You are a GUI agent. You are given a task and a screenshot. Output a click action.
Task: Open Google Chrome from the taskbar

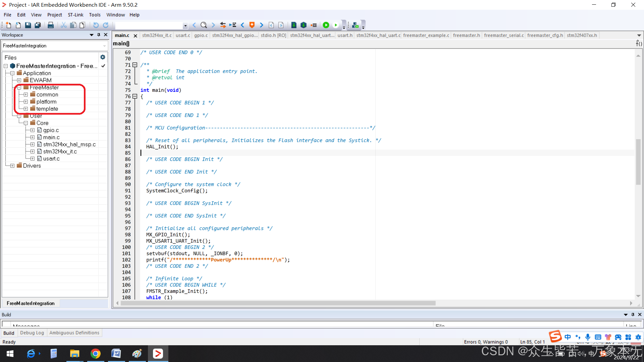point(96,353)
